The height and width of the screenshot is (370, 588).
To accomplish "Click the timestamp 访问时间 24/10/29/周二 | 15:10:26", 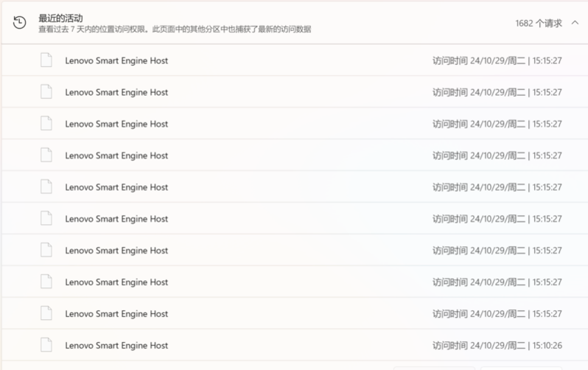I will [x=497, y=345].
